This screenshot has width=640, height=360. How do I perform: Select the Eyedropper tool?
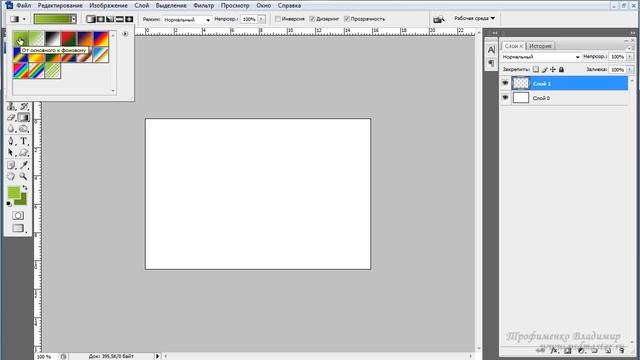click(x=24, y=165)
